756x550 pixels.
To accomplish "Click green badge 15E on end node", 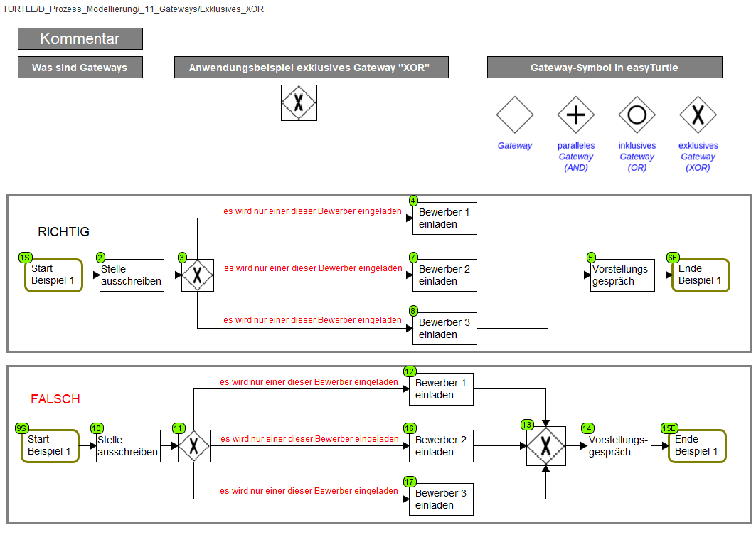I will coord(669,428).
